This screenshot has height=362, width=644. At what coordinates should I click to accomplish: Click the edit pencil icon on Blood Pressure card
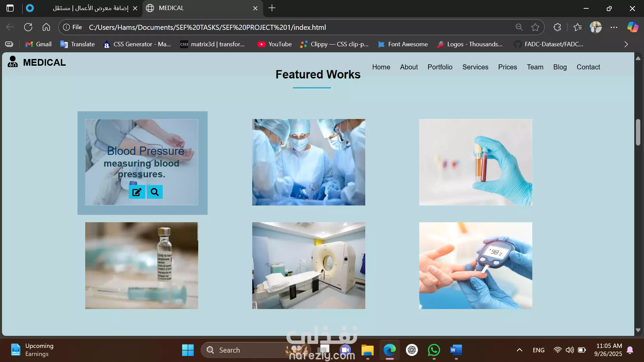(137, 192)
